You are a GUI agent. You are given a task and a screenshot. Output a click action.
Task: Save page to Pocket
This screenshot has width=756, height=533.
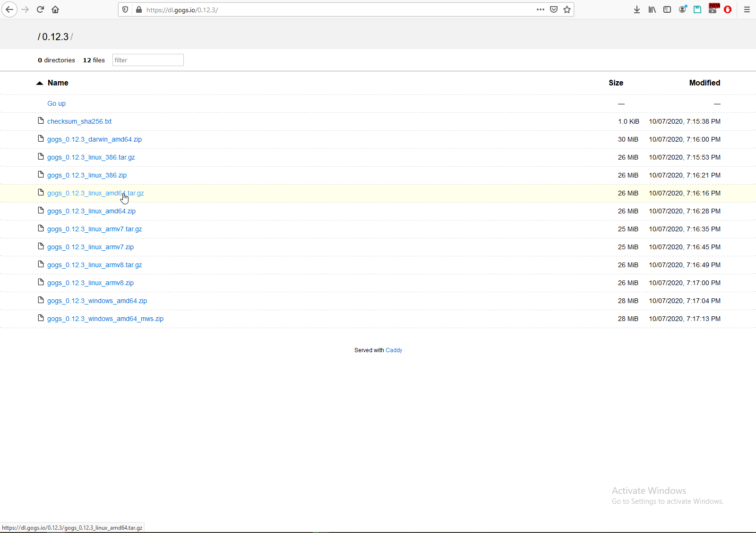pos(554,9)
